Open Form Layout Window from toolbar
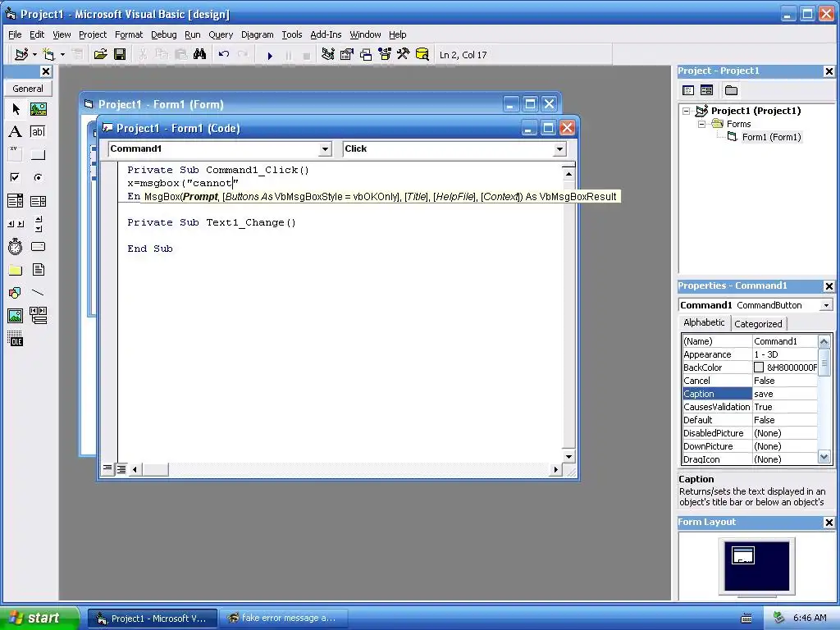The height and width of the screenshot is (630, 840). tap(366, 54)
